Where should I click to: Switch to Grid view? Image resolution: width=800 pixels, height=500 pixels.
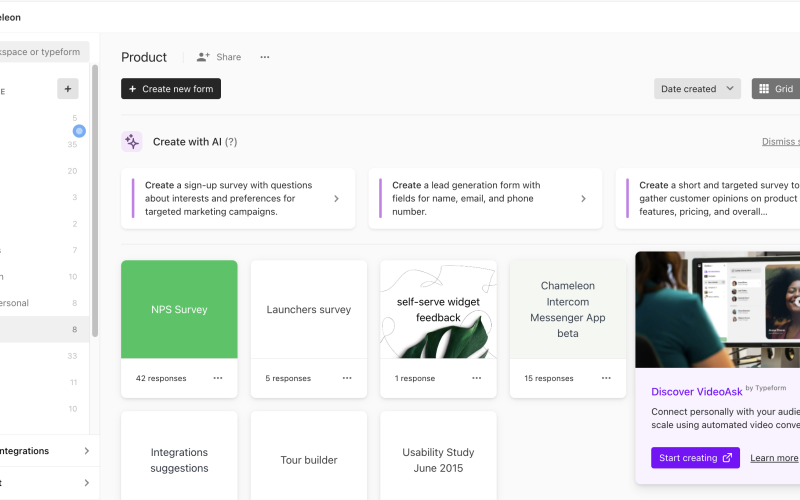pos(776,89)
